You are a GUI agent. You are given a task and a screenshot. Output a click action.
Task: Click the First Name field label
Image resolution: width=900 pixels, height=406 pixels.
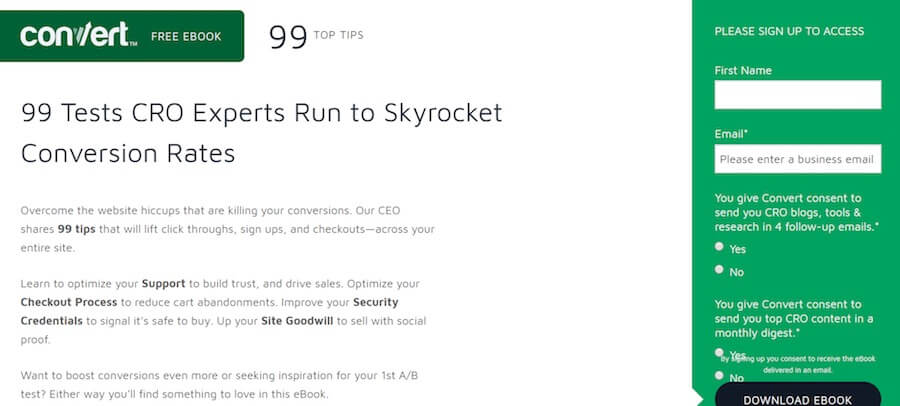click(x=743, y=71)
